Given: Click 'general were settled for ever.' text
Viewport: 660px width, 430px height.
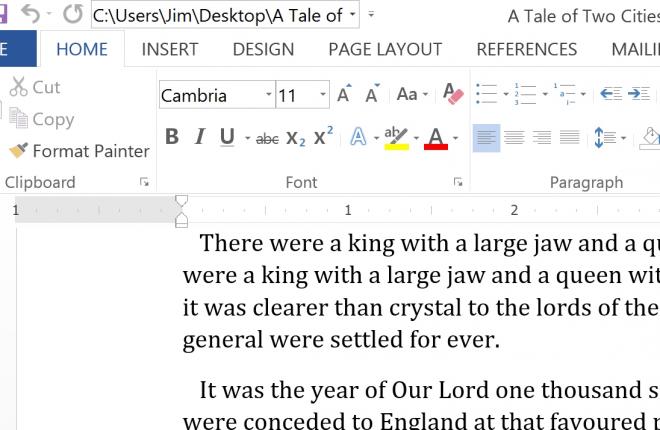Looking at the screenshot, I should [x=341, y=340].
